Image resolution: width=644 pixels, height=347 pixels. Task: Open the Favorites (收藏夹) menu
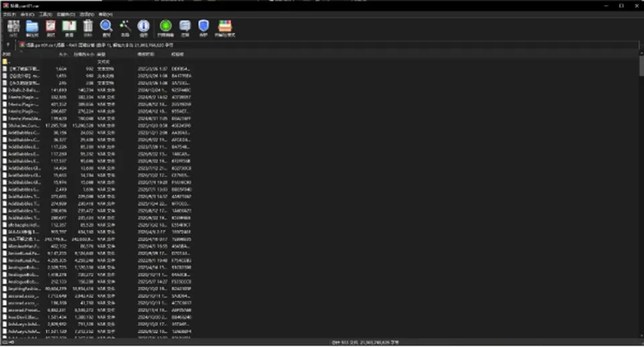pyautogui.click(x=66, y=14)
